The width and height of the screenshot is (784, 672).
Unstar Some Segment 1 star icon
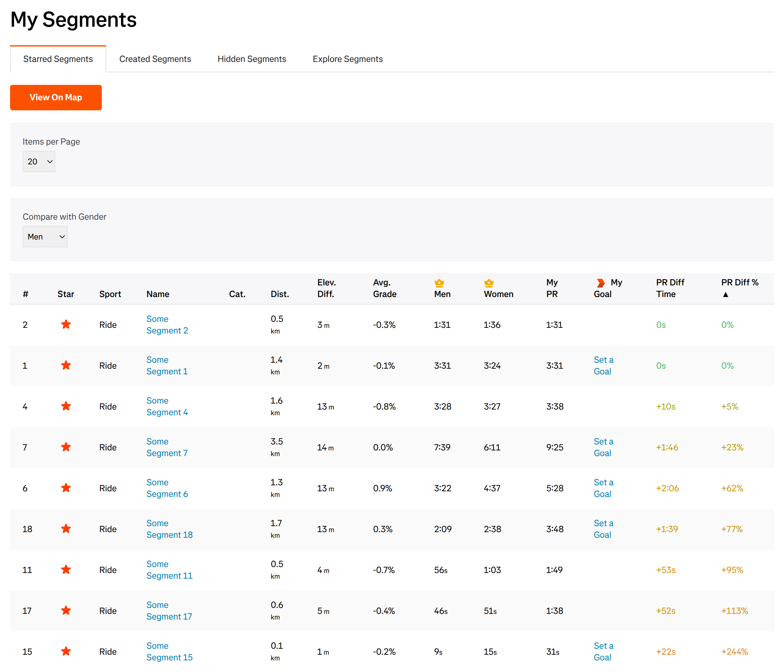coord(66,365)
